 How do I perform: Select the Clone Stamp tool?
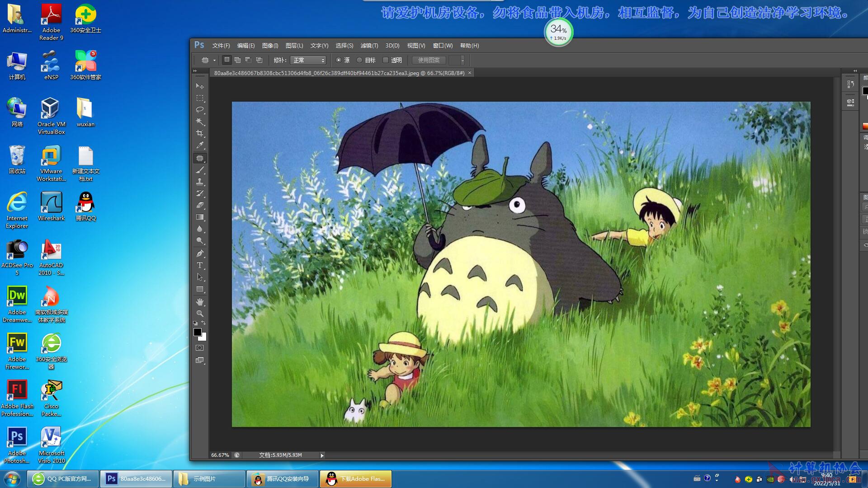tap(200, 182)
